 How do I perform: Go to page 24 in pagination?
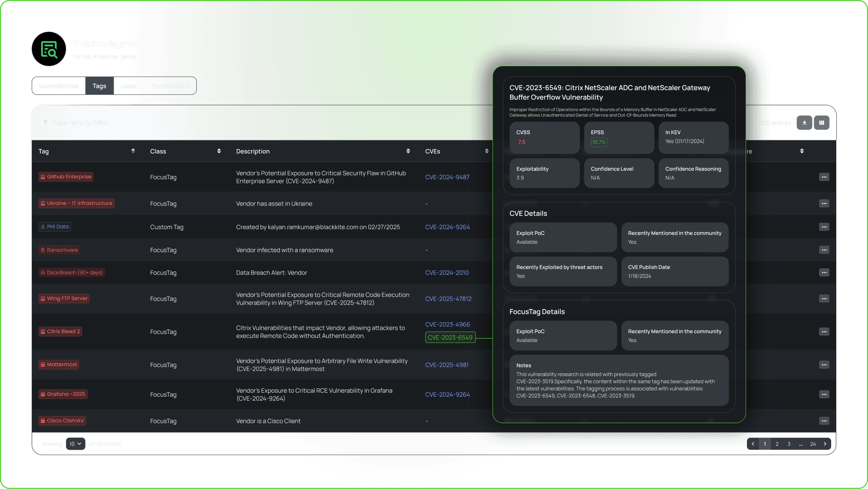pos(813,444)
